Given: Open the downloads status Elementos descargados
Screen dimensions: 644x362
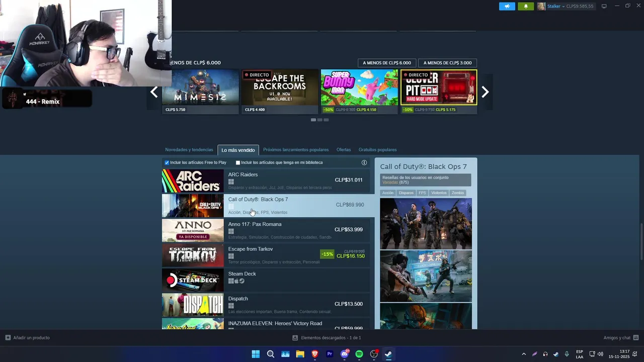Looking at the screenshot, I should 327,338.
